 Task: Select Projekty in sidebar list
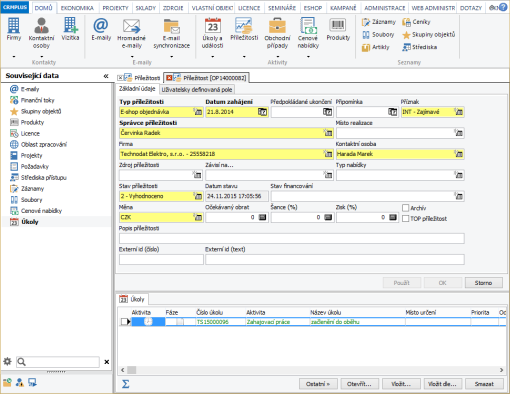(x=26, y=156)
